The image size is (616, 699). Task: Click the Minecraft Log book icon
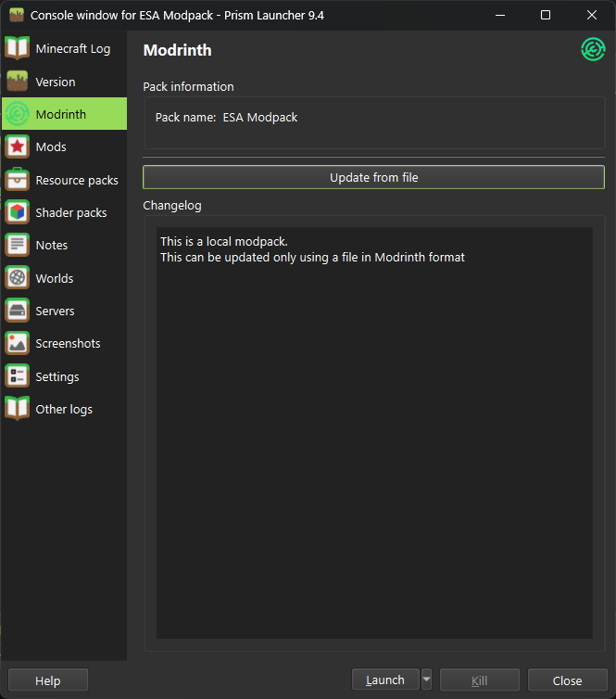point(18,48)
